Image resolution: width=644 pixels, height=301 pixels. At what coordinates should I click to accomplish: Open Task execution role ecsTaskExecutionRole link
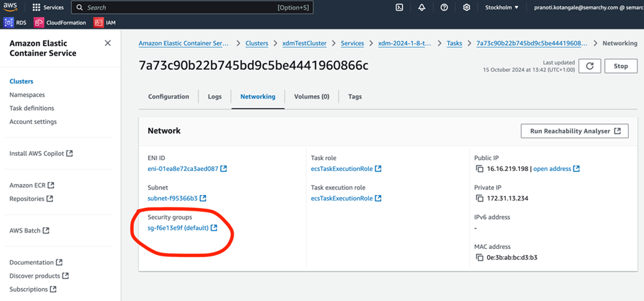click(346, 198)
